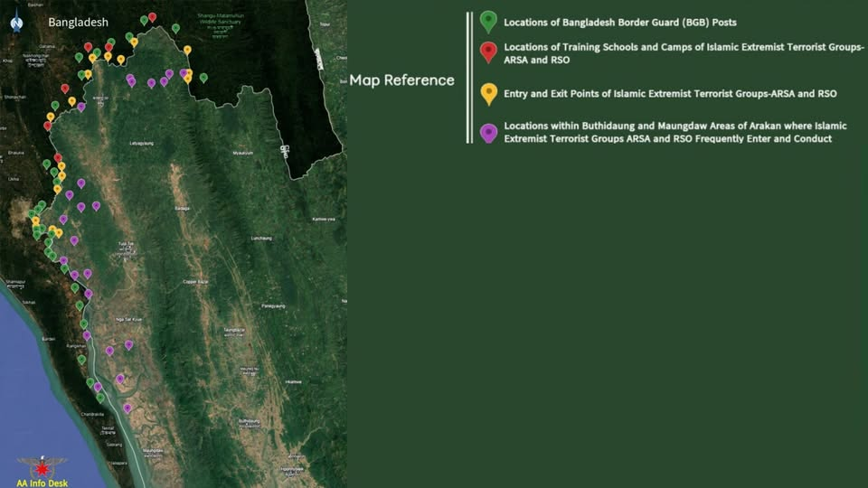Select the red Training Schools legend pin

(488, 51)
